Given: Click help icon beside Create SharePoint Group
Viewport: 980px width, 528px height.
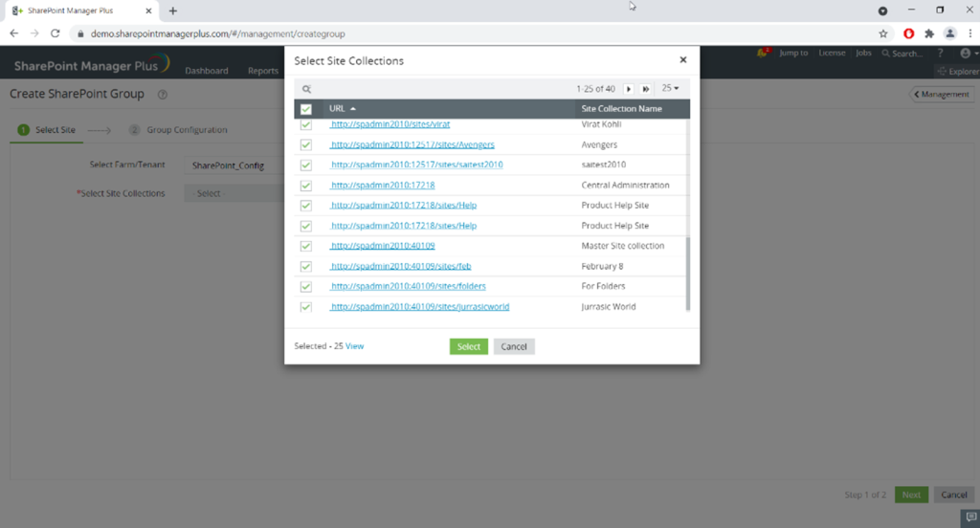Looking at the screenshot, I should [x=163, y=95].
